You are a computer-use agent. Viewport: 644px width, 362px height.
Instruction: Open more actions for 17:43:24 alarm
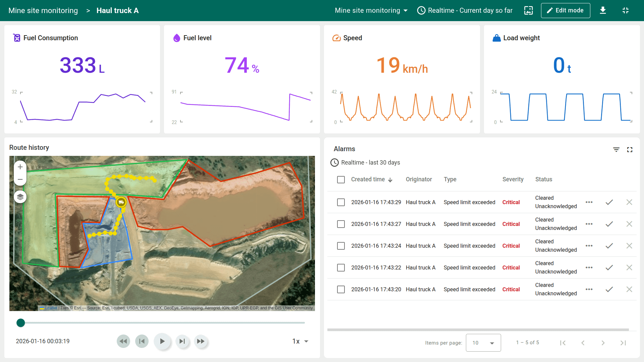coord(589,246)
